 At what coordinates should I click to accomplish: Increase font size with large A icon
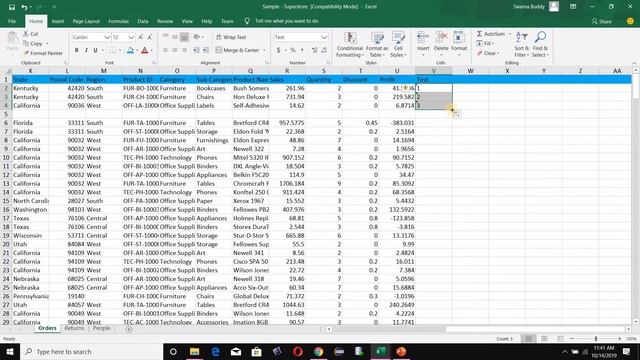[141, 37]
